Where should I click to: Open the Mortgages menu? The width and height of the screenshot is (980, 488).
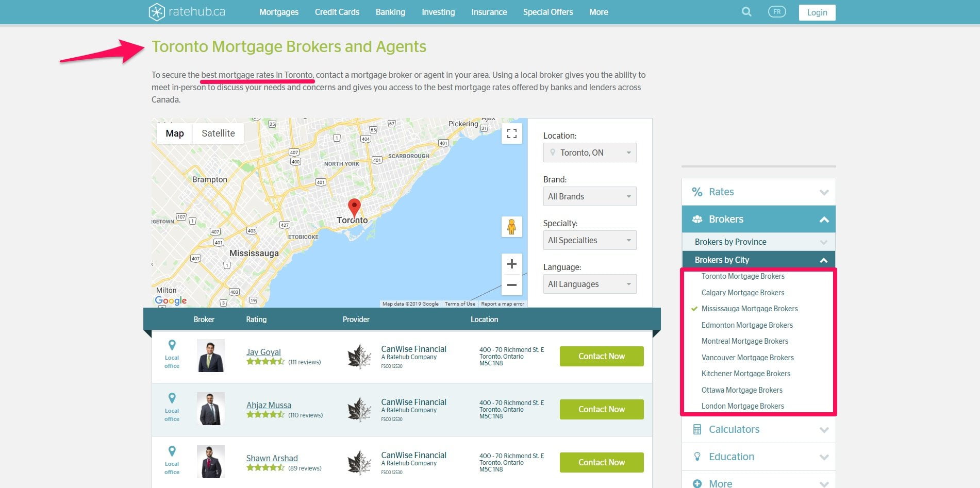point(279,12)
